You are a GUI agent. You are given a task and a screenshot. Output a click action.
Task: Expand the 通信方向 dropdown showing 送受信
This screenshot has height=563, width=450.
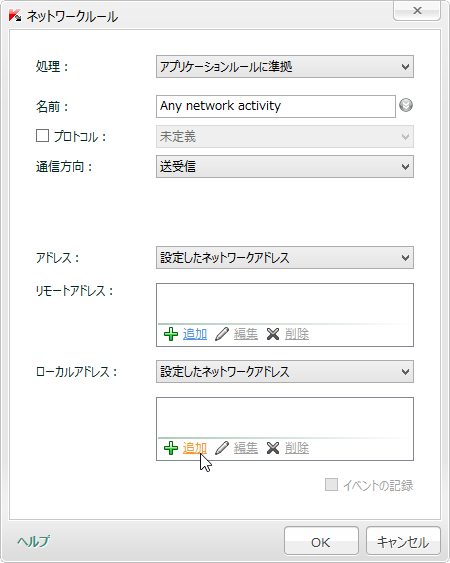[285, 166]
